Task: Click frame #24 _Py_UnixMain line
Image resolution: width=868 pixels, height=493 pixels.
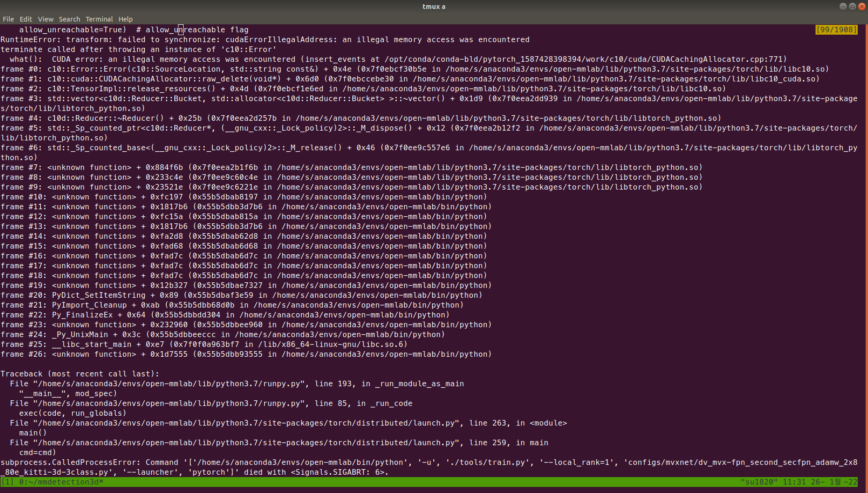Action: click(x=223, y=335)
